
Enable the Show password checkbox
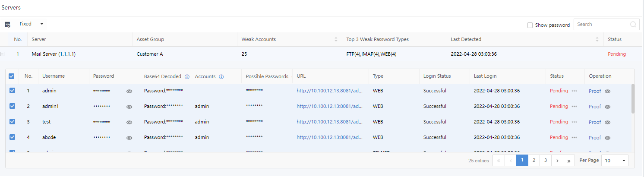530,25
